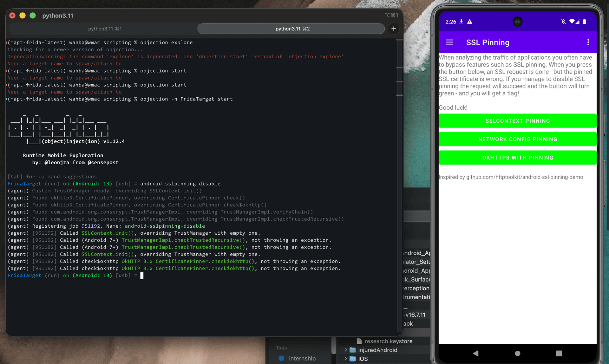
Task: Tap the OKHTTP3 WITH PINNING button
Action: pos(518,158)
